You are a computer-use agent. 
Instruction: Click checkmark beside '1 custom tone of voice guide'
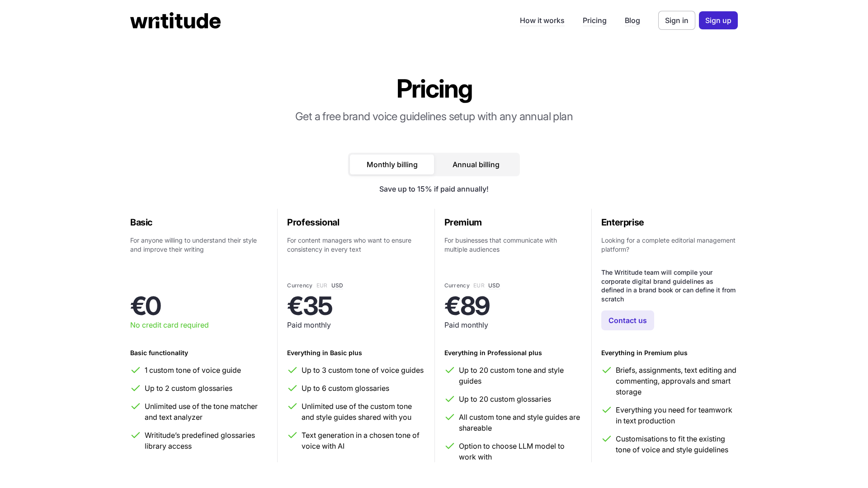tap(135, 370)
